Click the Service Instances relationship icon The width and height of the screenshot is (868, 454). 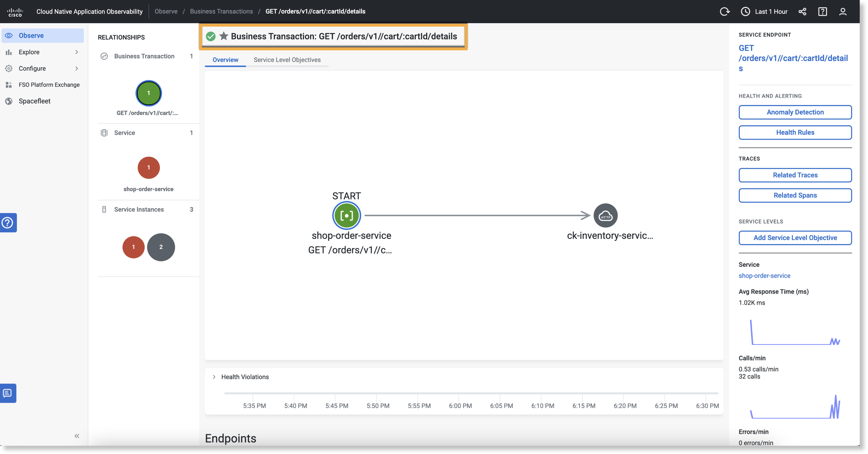(x=104, y=209)
